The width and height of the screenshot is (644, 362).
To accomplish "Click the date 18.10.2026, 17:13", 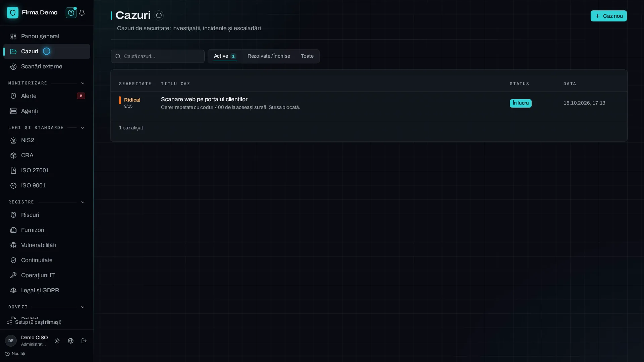I will point(584,103).
